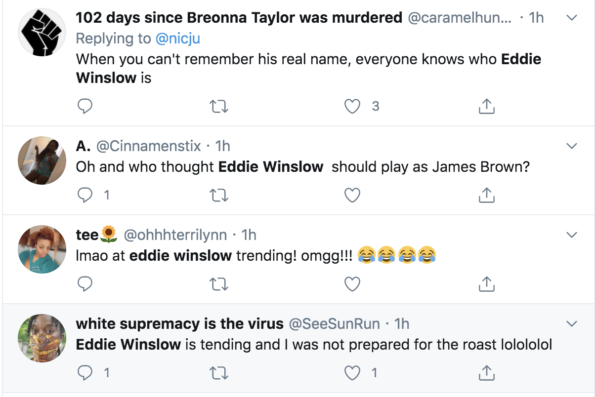The image size is (595, 397).
Task: Expand the @Cinnamenstix tweet menu chevron
Action: coord(571,146)
